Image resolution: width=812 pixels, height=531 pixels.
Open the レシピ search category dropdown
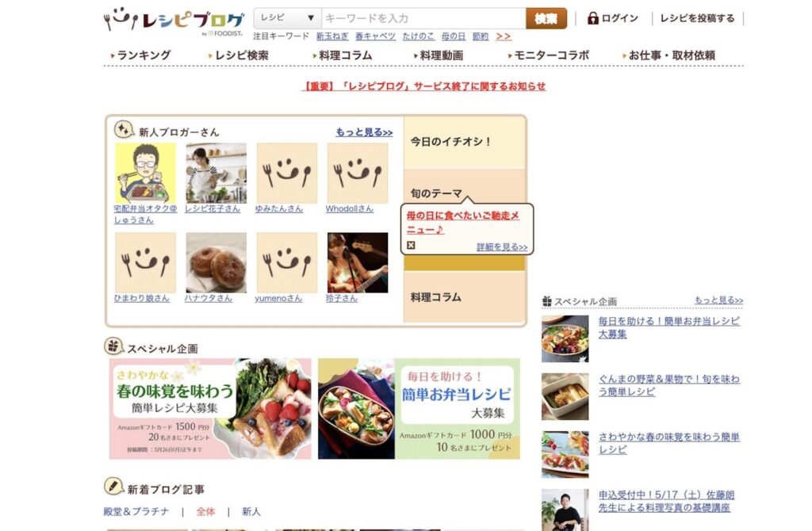287,18
